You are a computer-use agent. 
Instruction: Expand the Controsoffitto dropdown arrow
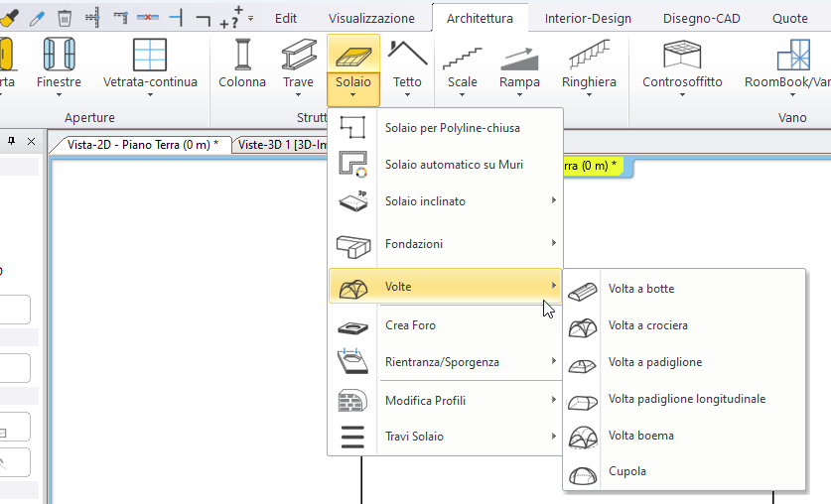pos(682,95)
